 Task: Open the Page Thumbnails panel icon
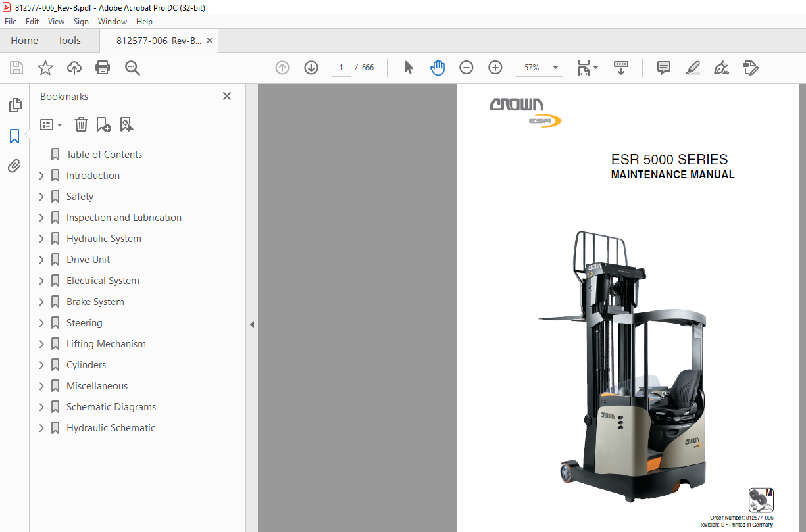pyautogui.click(x=14, y=105)
